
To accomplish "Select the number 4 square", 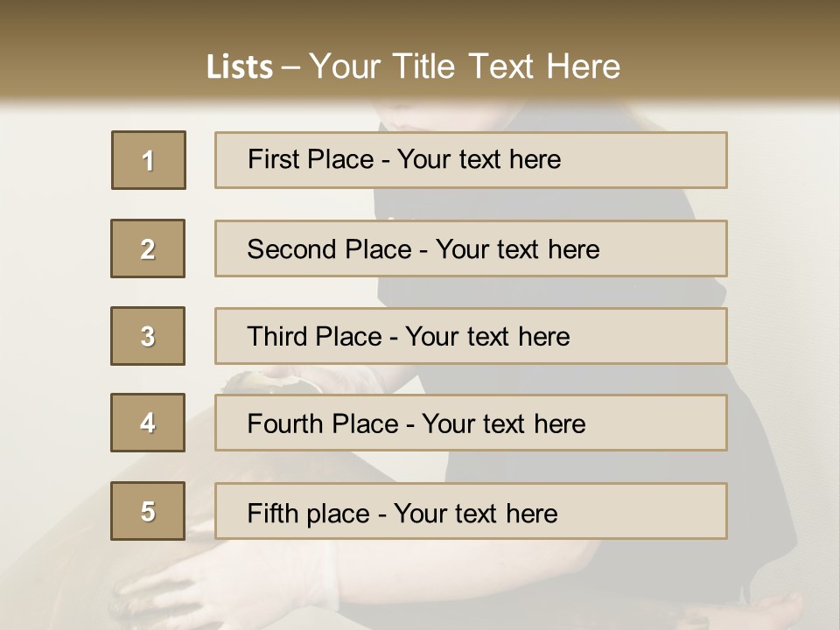I will coord(148,423).
